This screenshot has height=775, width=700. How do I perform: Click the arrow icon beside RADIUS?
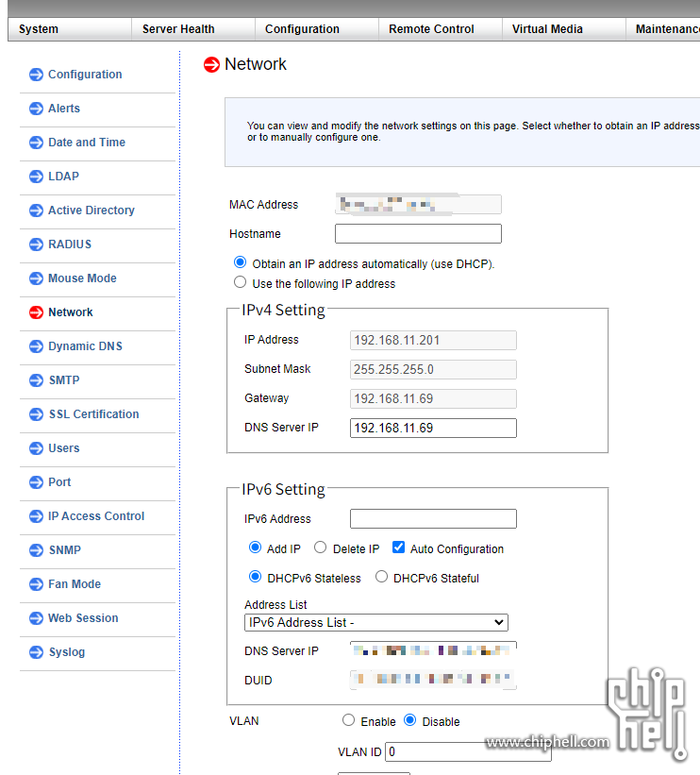36,244
